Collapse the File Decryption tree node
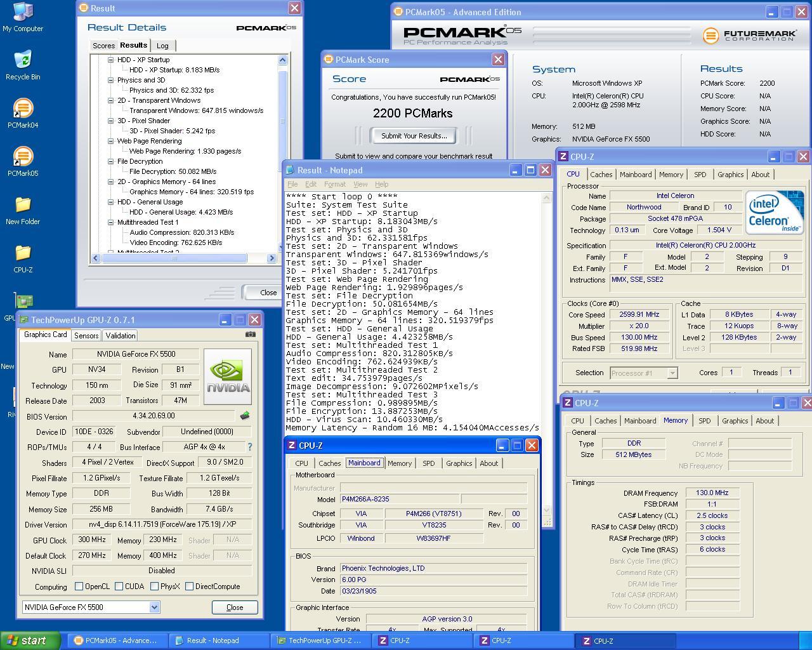Screen dimensions: 812x650 click(110, 161)
